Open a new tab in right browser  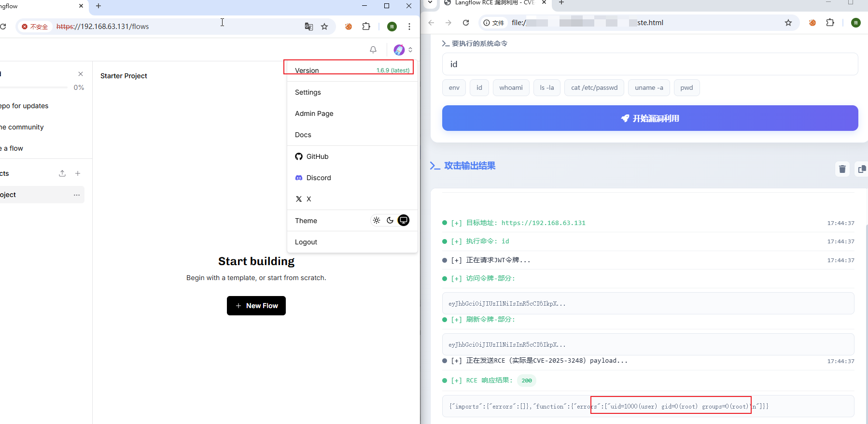(561, 2)
